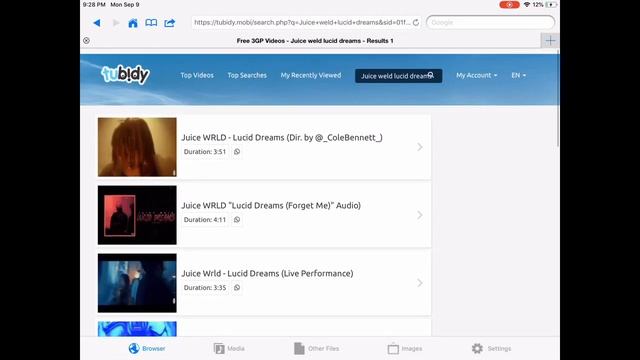Image resolution: width=640 pixels, height=360 pixels.
Task: Open thumbnail of Lucid Dreams (Live Performance)
Action: (x=137, y=283)
